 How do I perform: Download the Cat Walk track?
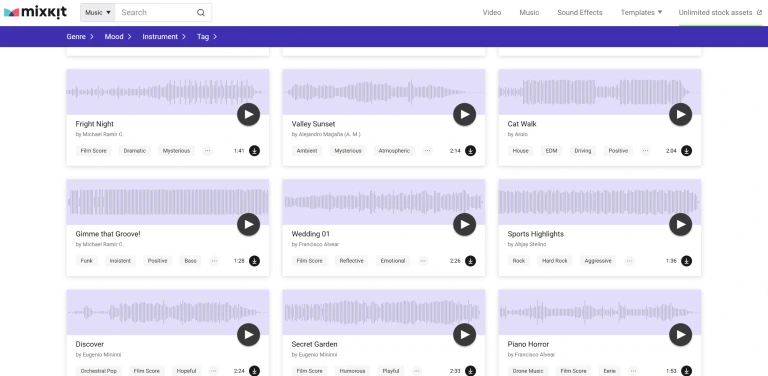tap(686, 151)
